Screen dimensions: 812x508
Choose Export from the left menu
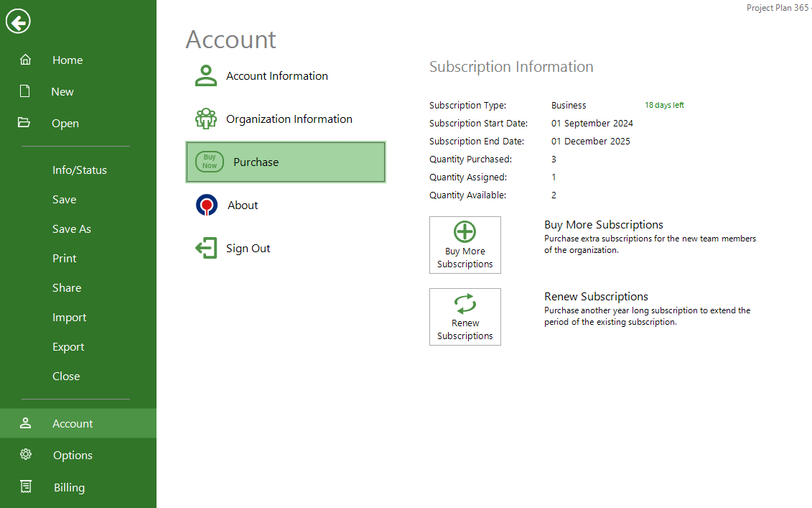[68, 347]
